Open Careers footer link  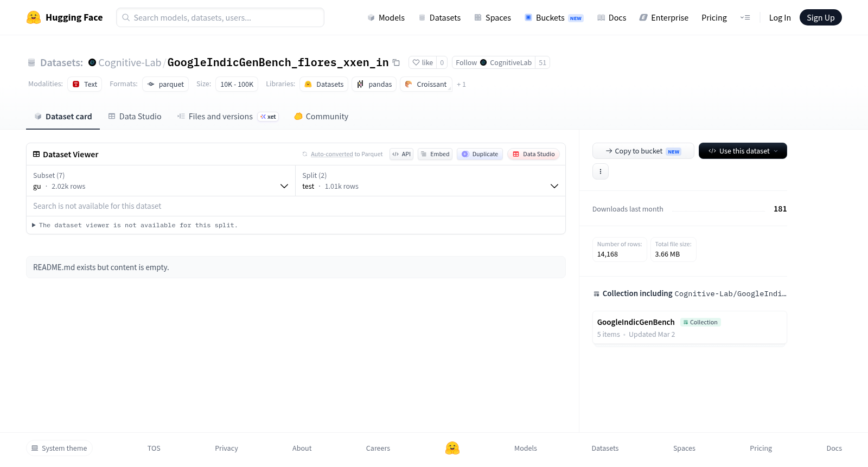tap(378, 448)
